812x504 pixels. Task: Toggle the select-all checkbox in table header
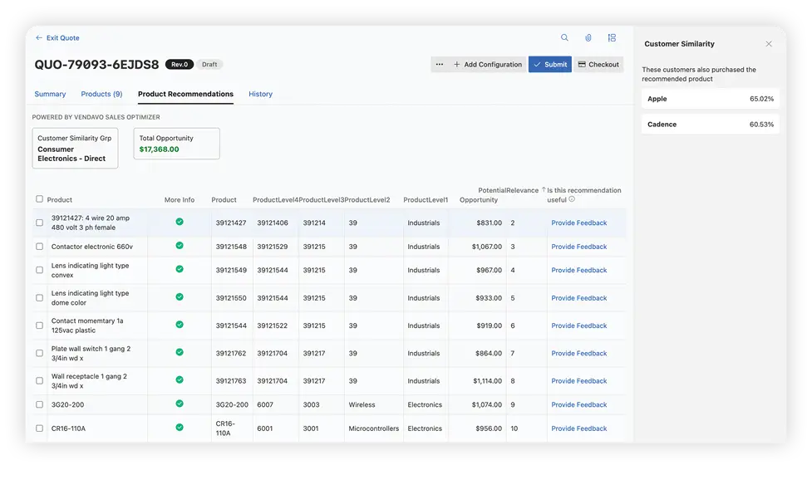(40, 199)
